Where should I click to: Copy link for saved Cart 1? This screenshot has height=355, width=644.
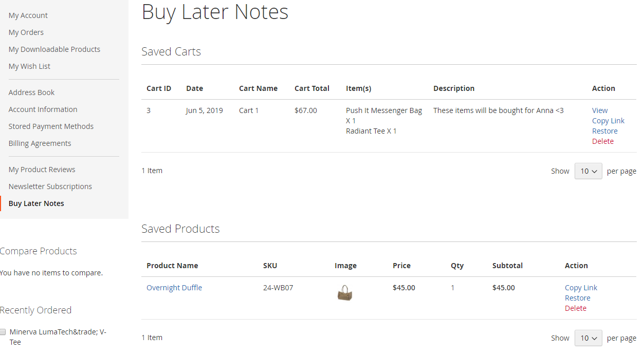point(608,121)
